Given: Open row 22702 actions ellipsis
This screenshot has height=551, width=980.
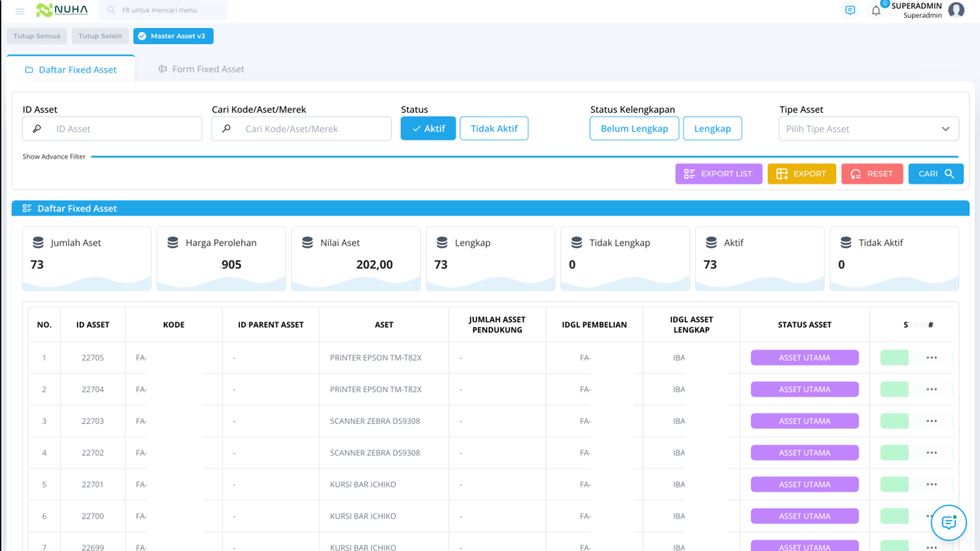Looking at the screenshot, I should click(x=932, y=453).
